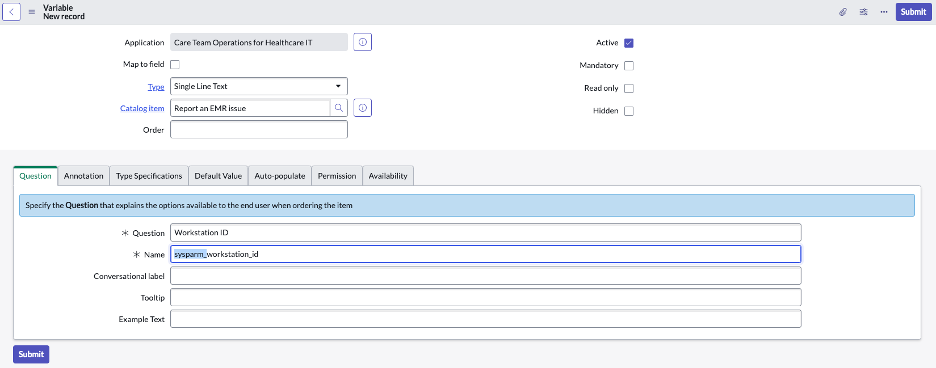Go to the Permission tab
Screen dimensions: 936x368
pyautogui.click(x=337, y=176)
